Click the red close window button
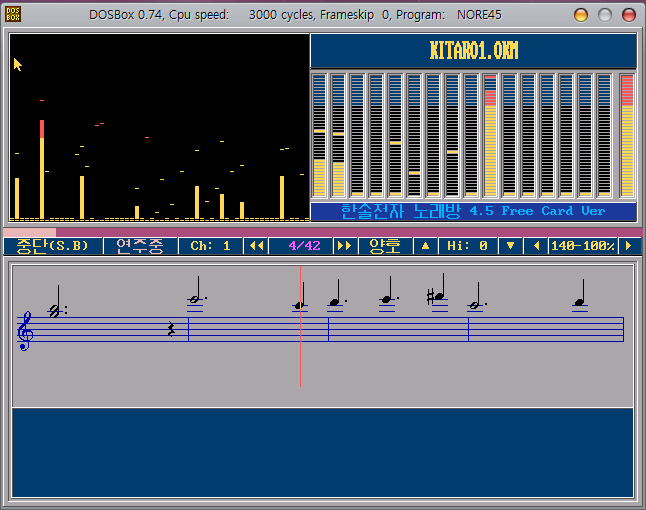Viewport: 646px width, 510px height. tap(629, 15)
